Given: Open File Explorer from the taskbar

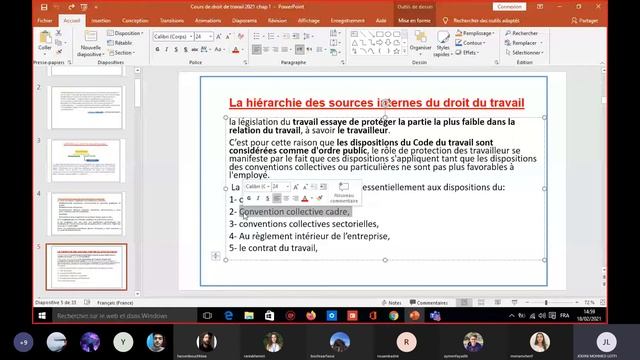Looking at the screenshot, I should [249, 316].
